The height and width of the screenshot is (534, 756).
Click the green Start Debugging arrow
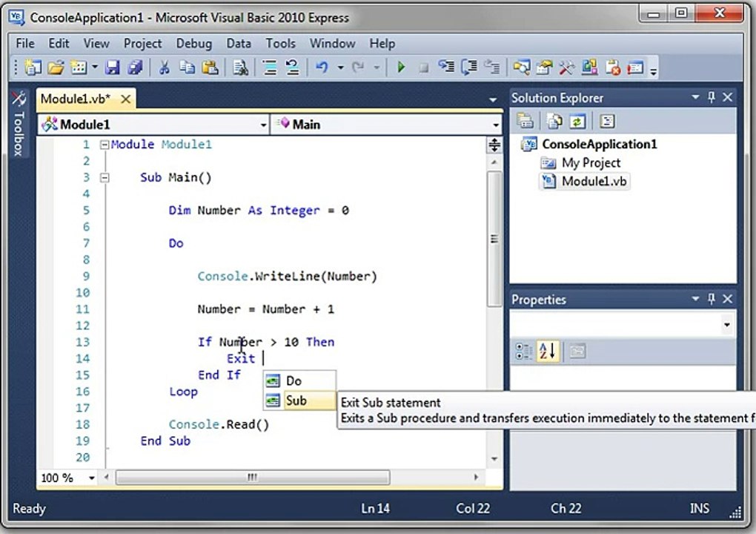click(x=401, y=67)
